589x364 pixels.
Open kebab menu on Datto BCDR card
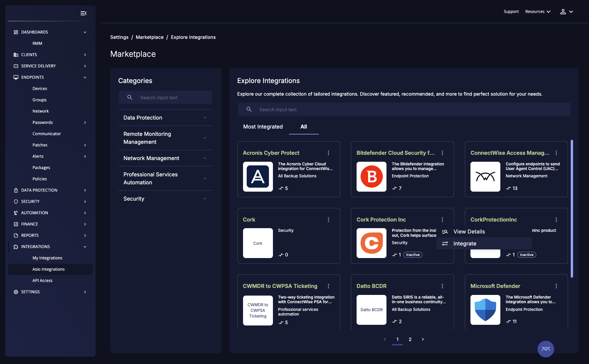click(x=442, y=286)
